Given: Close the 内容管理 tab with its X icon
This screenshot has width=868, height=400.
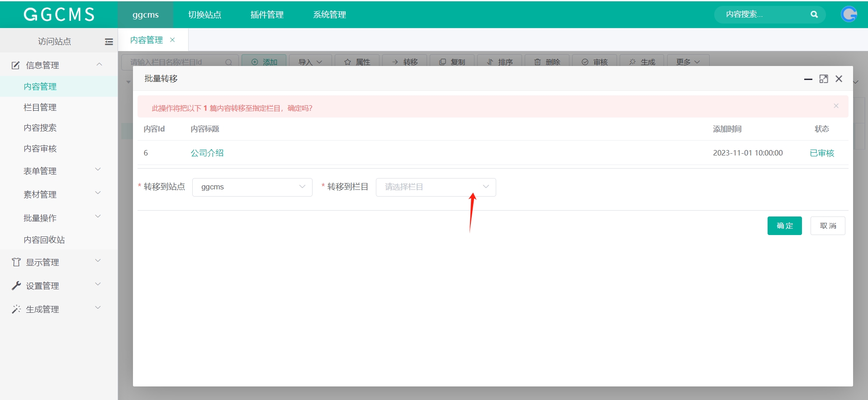Looking at the screenshot, I should pyautogui.click(x=172, y=40).
